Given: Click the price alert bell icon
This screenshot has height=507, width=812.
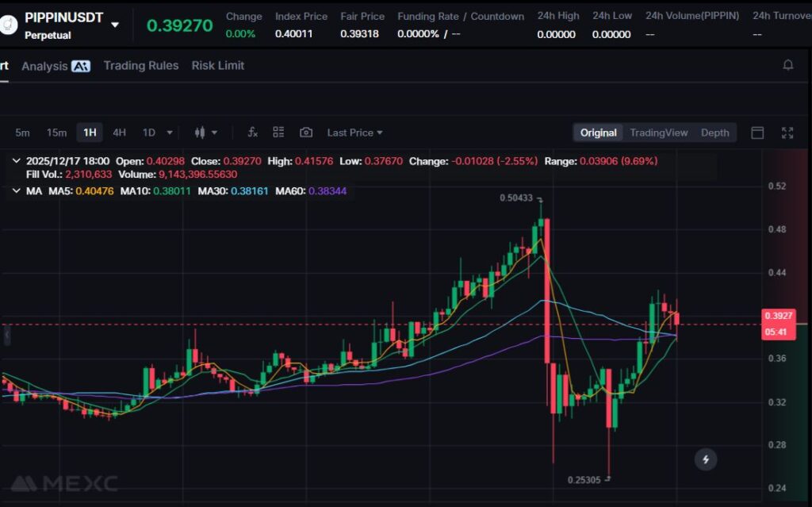Looking at the screenshot, I should click(787, 65).
